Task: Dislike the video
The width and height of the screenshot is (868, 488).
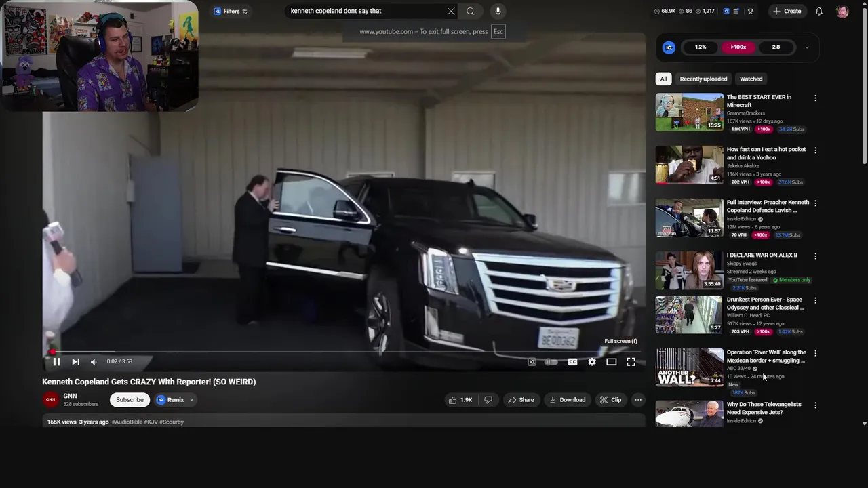Action: pyautogui.click(x=488, y=400)
